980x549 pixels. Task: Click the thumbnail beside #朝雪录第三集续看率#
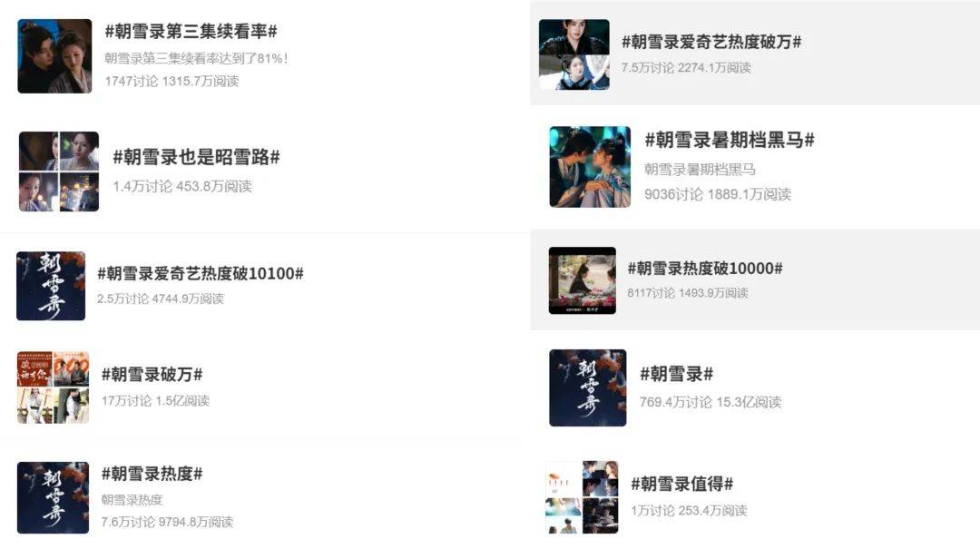coord(55,56)
